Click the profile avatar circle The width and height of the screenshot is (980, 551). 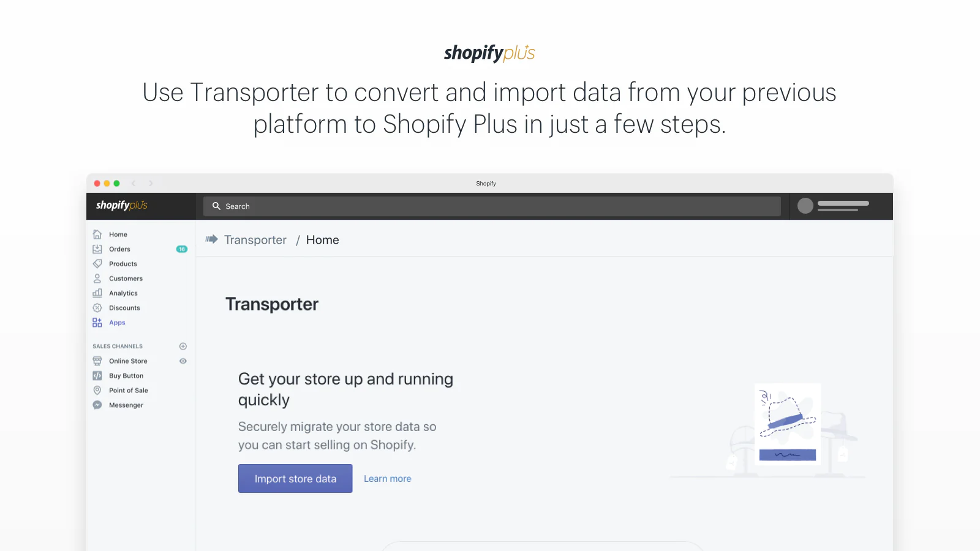click(805, 206)
